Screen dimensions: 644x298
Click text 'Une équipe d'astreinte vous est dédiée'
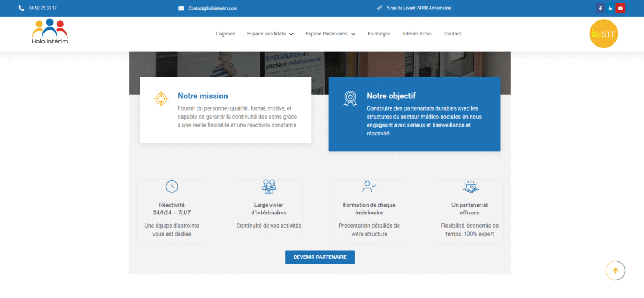click(x=172, y=230)
